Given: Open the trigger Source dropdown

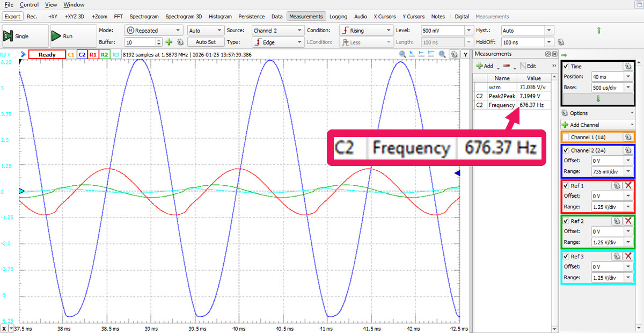Looking at the screenshot, I should pos(278,31).
